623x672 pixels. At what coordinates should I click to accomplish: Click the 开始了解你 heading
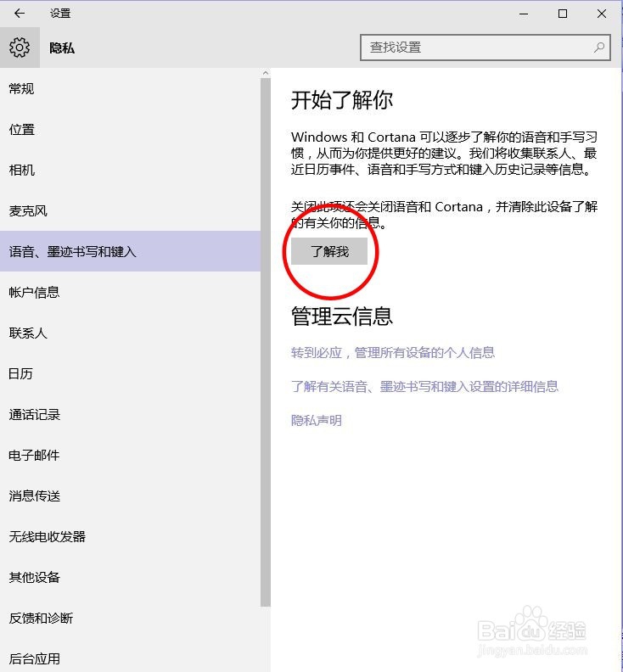[x=342, y=101]
